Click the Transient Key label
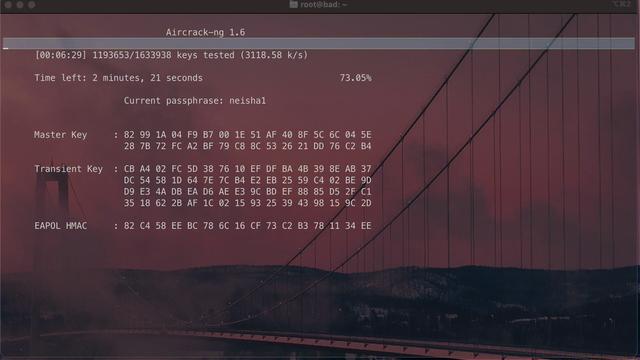Screen dimensions: 640x360 point(69,169)
